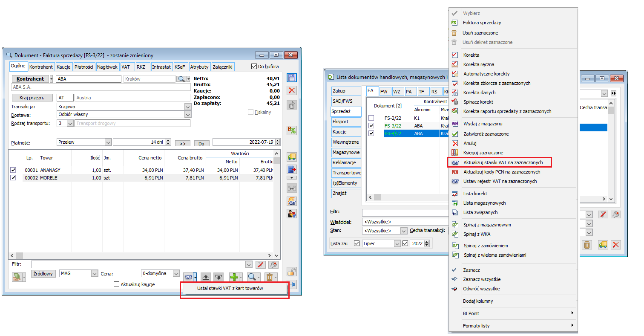Click the lightning VAT icon in invoice sidebar
644x336 pixels.
(292, 201)
